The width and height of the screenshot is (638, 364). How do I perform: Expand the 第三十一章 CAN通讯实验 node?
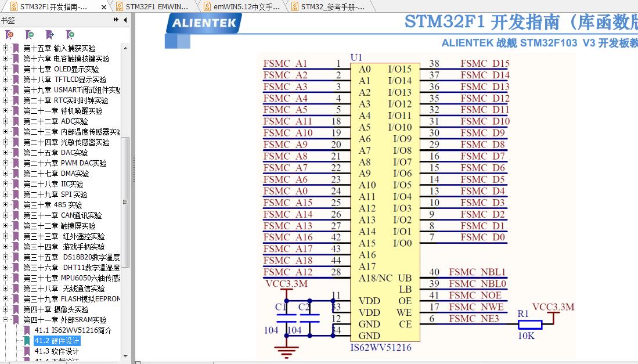[5, 215]
